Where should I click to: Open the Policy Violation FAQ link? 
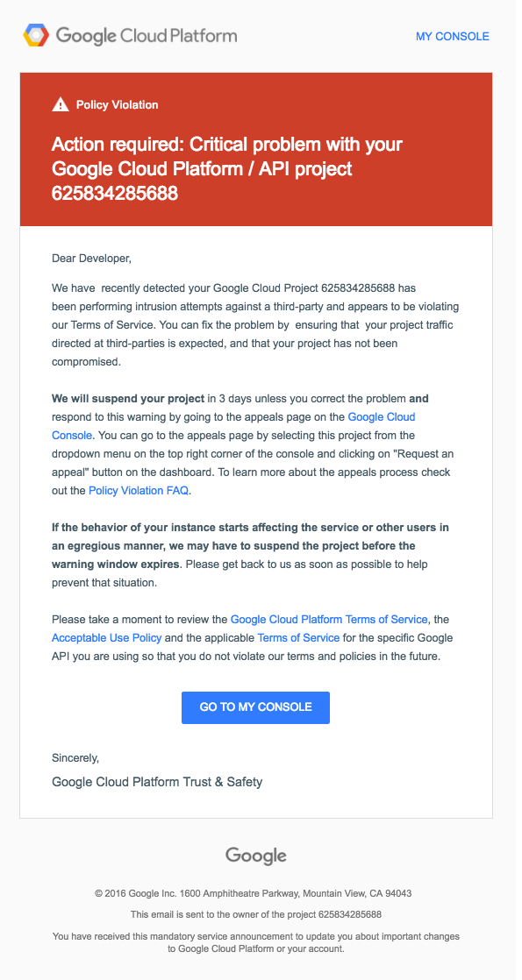139,491
